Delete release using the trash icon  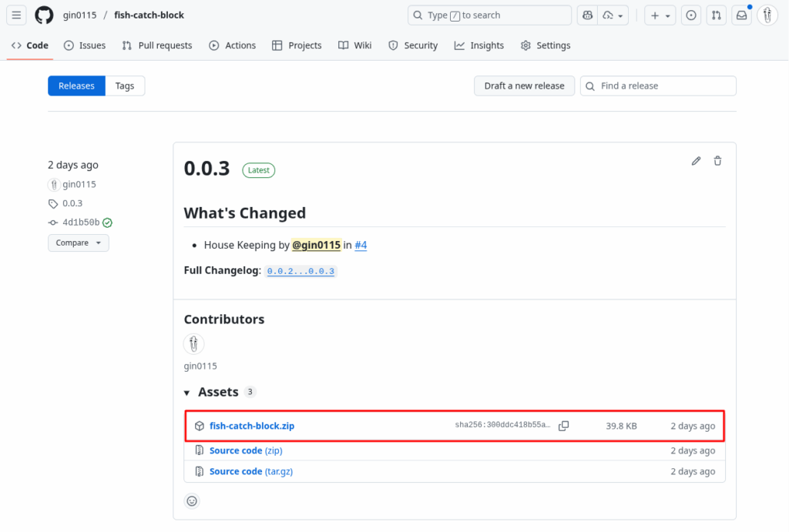click(717, 161)
